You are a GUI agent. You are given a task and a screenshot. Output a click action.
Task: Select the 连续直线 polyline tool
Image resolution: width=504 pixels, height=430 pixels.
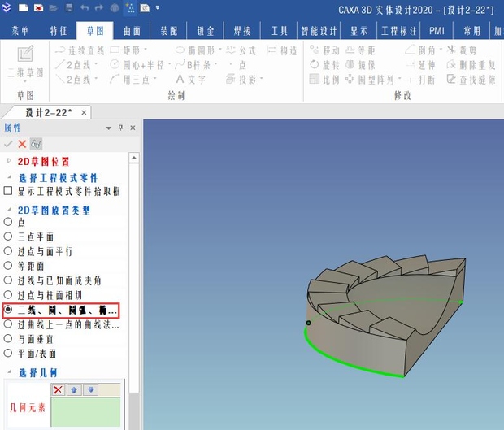pos(80,50)
